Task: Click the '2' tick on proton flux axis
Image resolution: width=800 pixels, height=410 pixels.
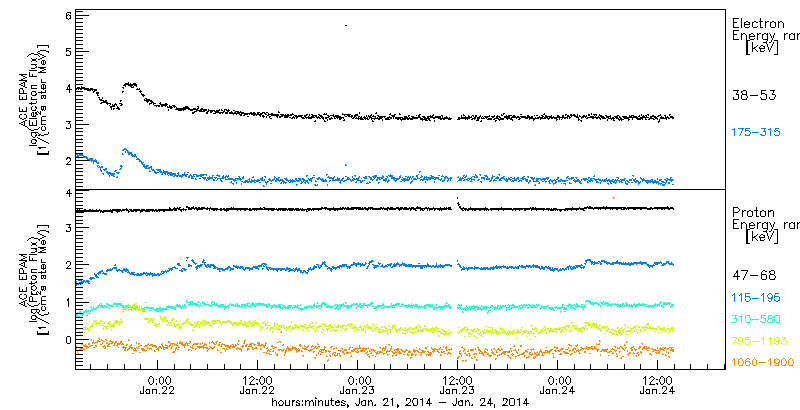Action: [70, 265]
